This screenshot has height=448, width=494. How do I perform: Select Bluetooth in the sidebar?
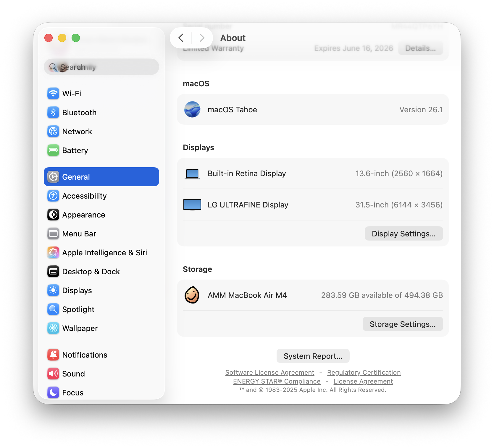101,112
